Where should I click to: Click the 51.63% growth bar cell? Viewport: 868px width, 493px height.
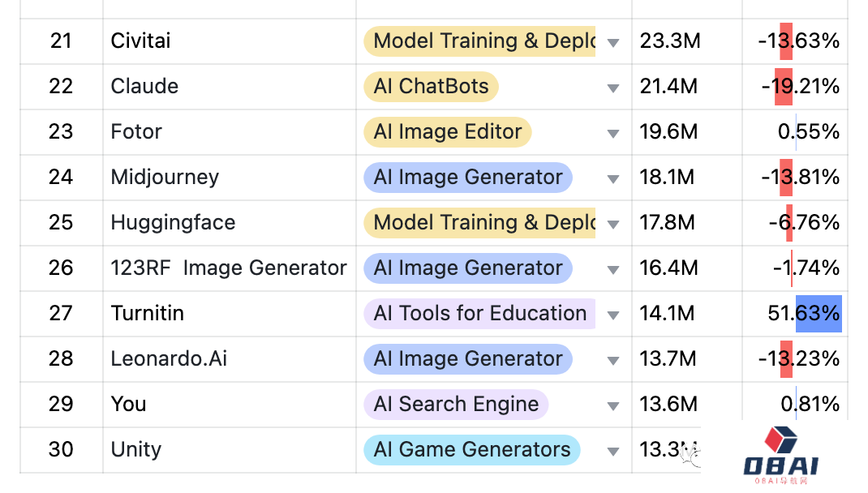[795, 313]
